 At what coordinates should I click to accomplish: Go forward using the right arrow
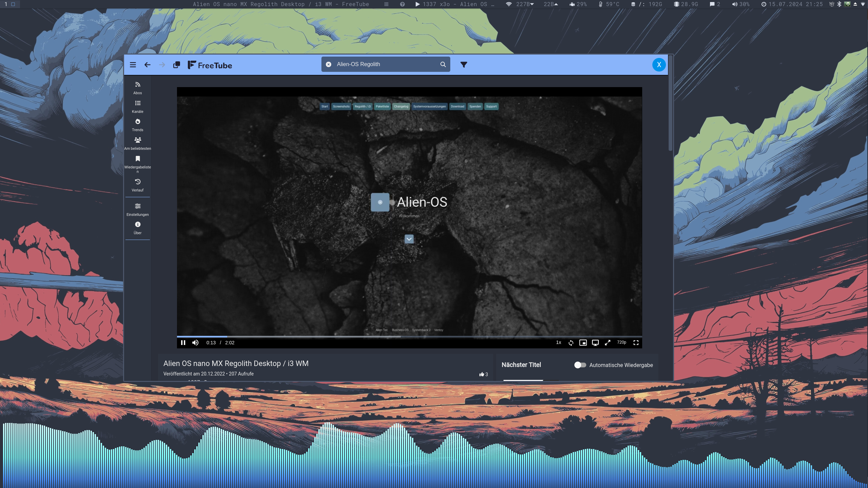click(x=162, y=65)
